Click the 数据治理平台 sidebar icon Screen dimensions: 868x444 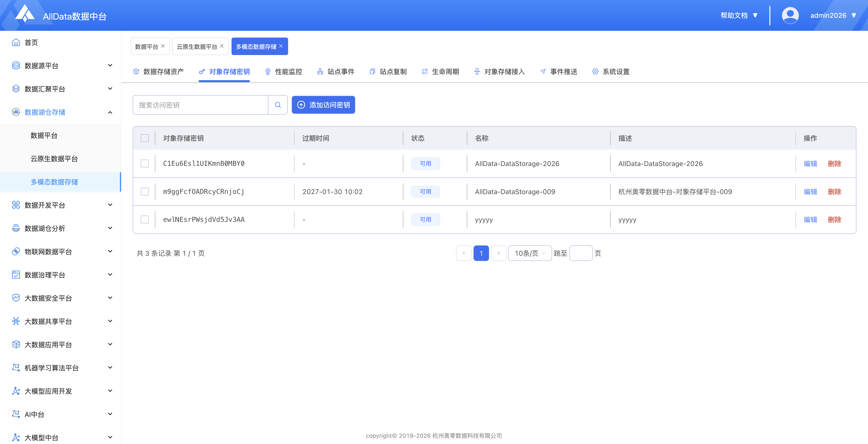[x=16, y=274]
